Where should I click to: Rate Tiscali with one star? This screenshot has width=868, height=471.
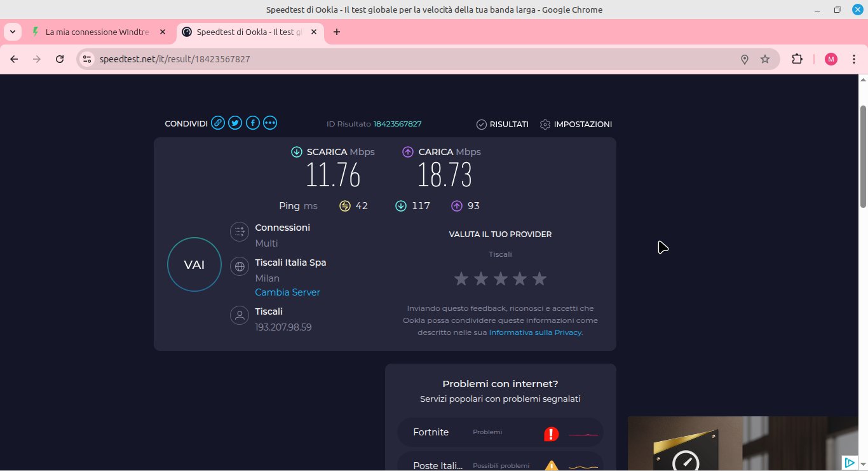tap(461, 278)
